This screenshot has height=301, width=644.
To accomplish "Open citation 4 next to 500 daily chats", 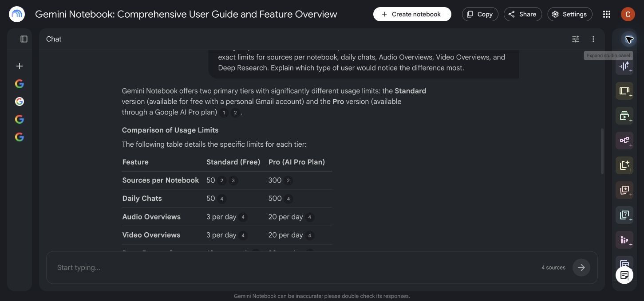I will (x=288, y=199).
